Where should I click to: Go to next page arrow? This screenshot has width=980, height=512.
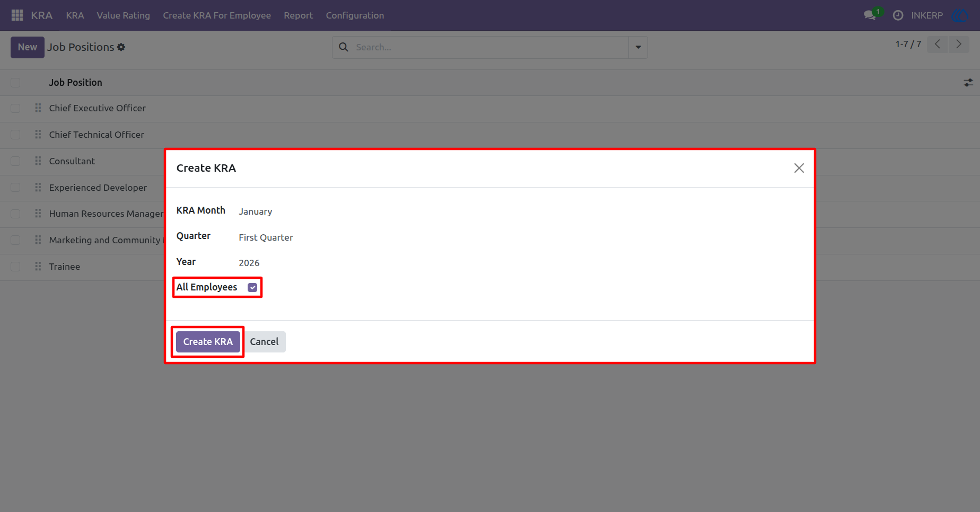(959, 44)
